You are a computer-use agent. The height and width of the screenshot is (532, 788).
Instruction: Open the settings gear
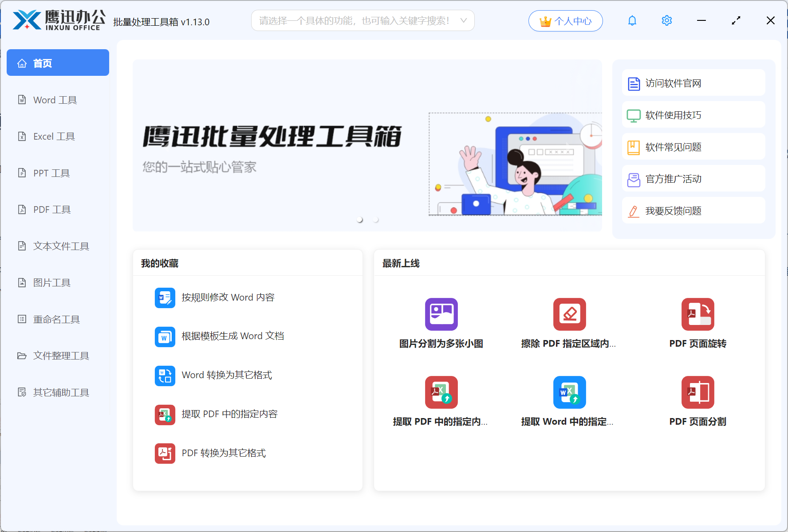[x=666, y=20]
